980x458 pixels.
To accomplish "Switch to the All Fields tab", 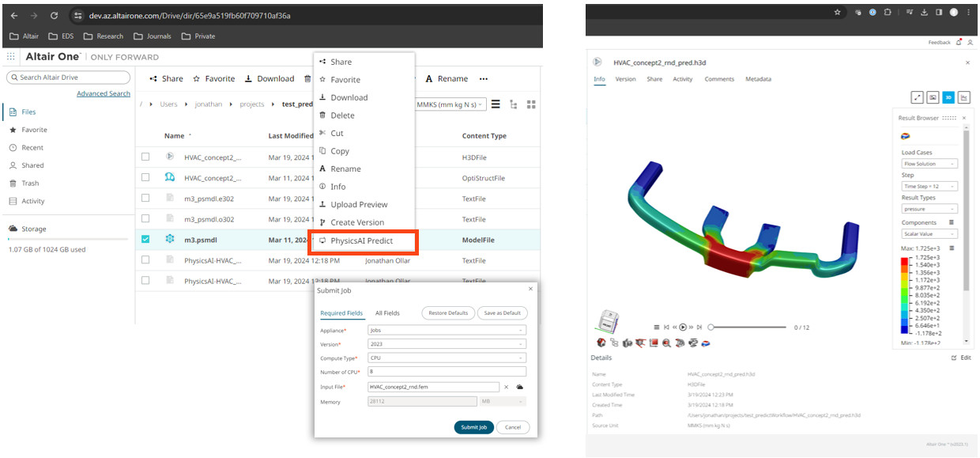I will (387, 313).
